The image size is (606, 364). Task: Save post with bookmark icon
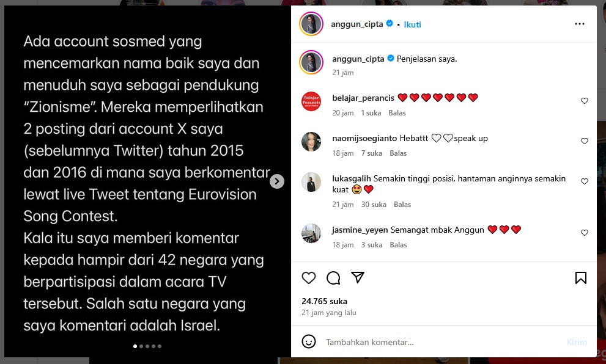[580, 278]
